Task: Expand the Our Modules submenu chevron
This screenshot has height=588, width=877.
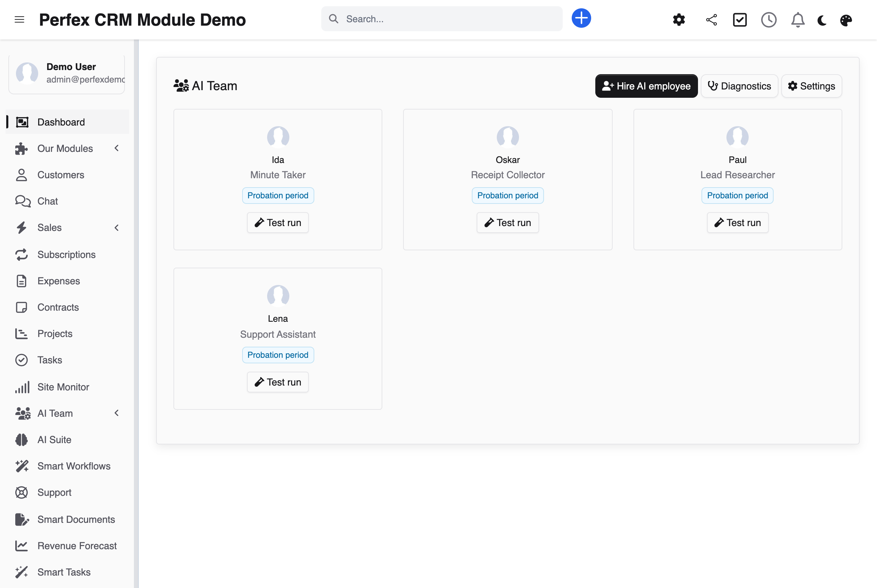Action: pyautogui.click(x=117, y=148)
